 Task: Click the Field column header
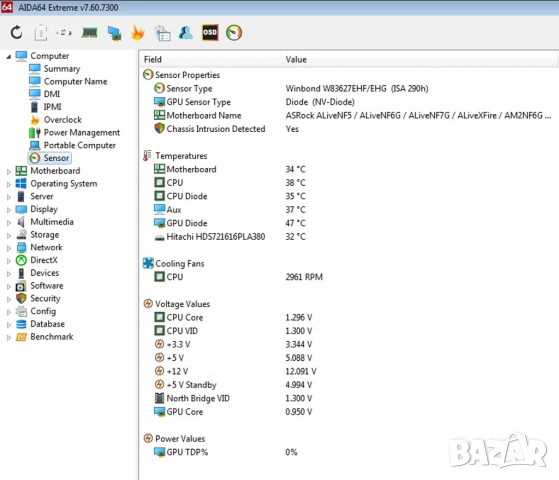210,59
